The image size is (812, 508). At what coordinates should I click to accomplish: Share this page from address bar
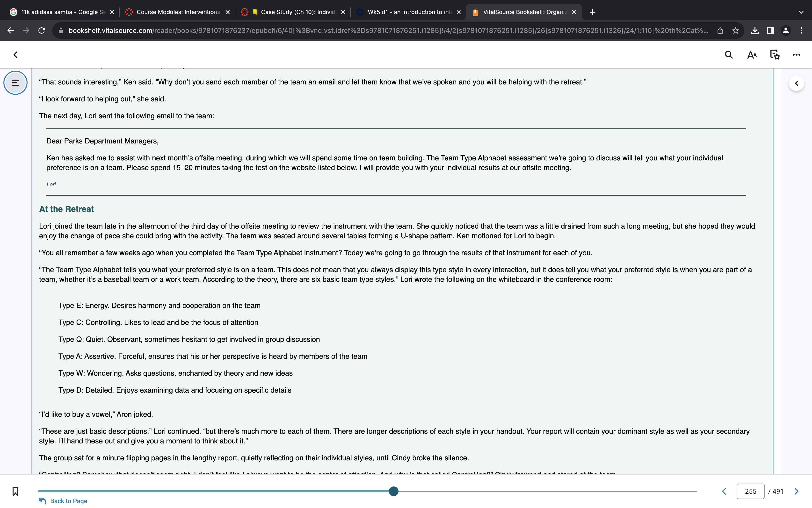coord(720,30)
